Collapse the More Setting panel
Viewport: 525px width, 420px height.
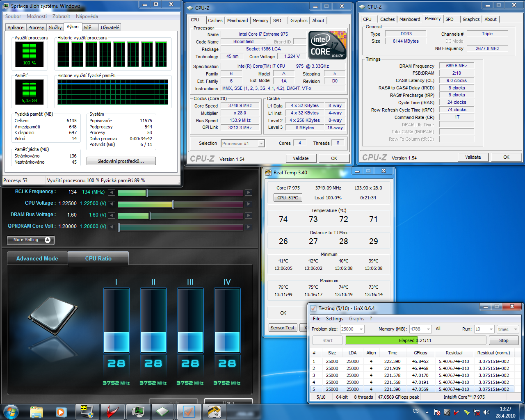[31, 240]
